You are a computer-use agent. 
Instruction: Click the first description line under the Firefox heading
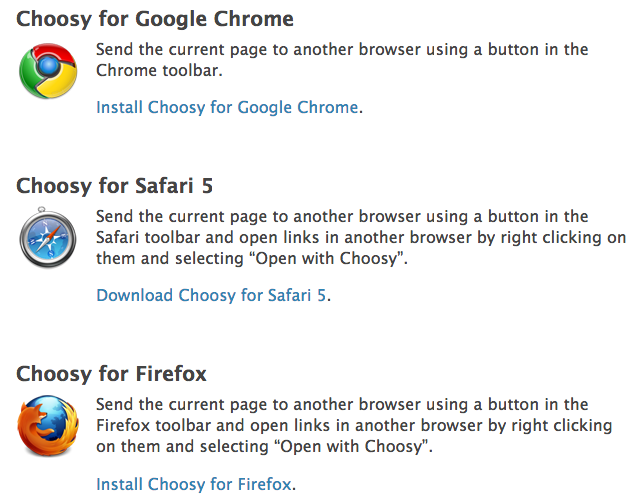click(x=342, y=405)
